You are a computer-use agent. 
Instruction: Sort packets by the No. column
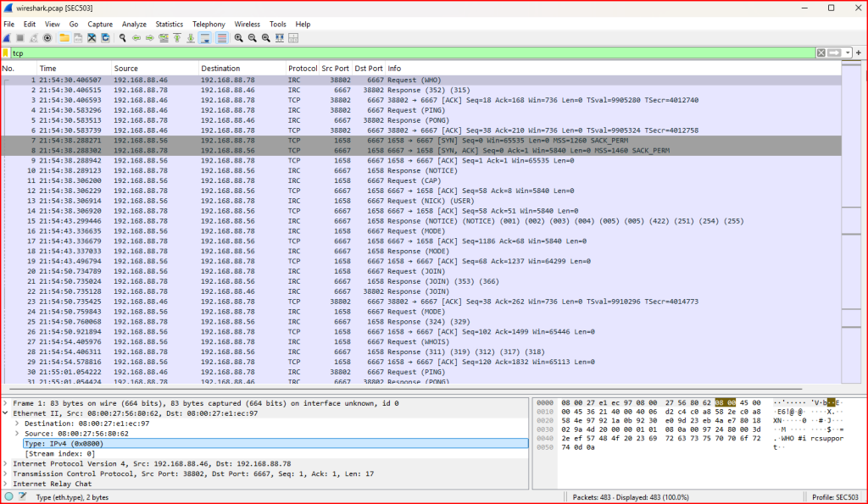click(19, 69)
